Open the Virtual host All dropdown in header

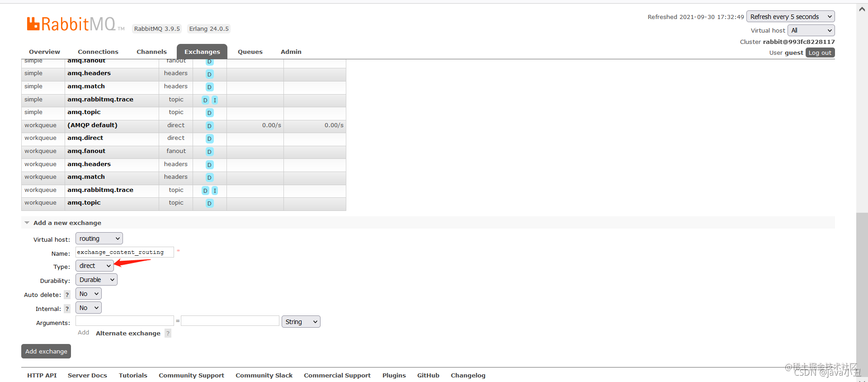811,30
